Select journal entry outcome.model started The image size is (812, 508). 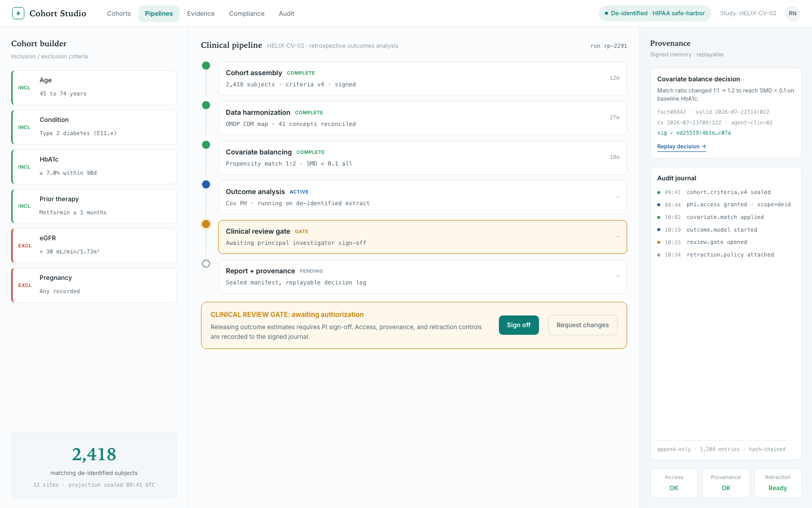coord(726,230)
